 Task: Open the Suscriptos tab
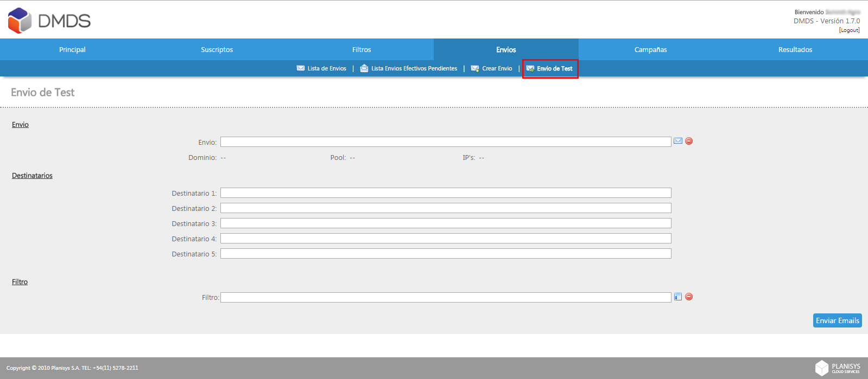point(217,49)
